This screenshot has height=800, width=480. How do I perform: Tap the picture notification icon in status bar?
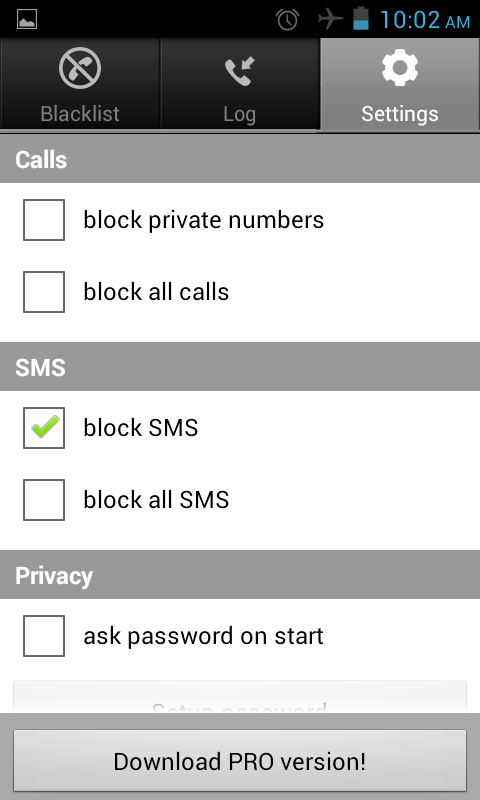click(27, 20)
